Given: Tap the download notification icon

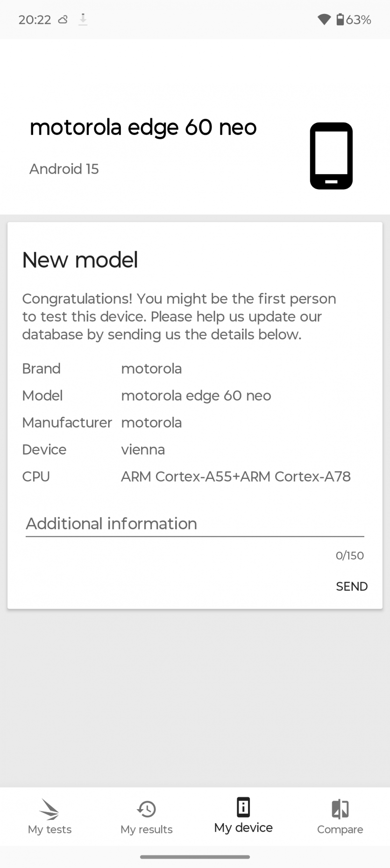Looking at the screenshot, I should click(83, 20).
